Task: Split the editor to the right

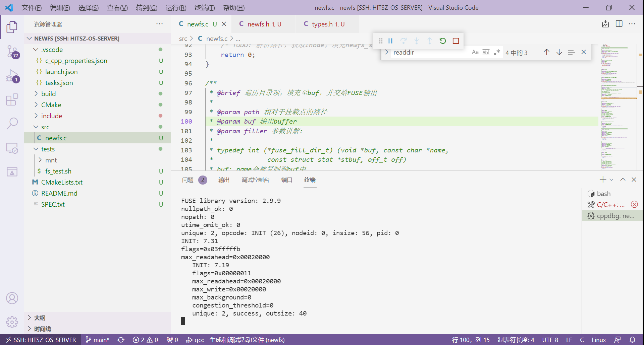Action: [x=619, y=24]
